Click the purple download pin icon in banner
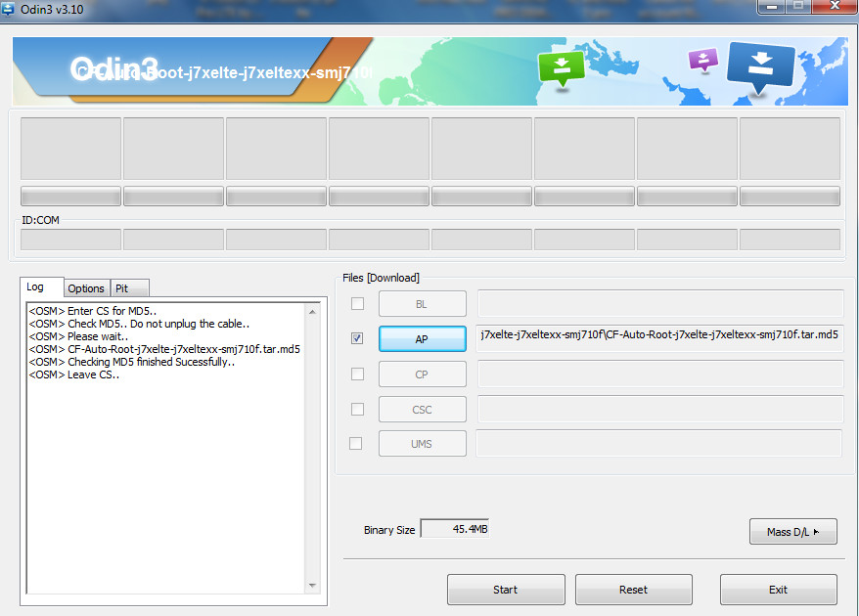 click(703, 60)
